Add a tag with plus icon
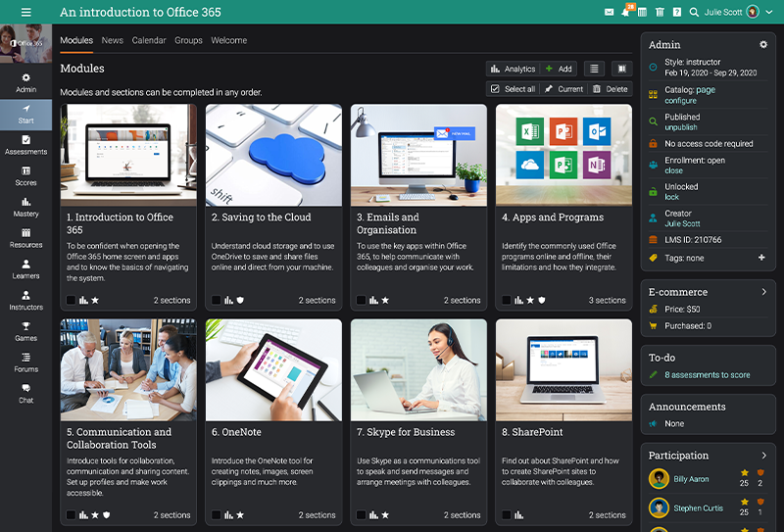 [x=761, y=258]
